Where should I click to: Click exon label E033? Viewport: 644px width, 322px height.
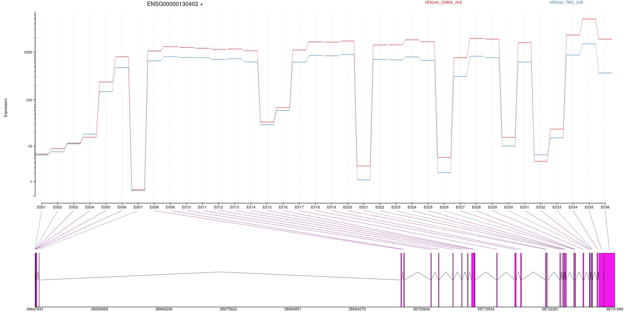click(557, 207)
